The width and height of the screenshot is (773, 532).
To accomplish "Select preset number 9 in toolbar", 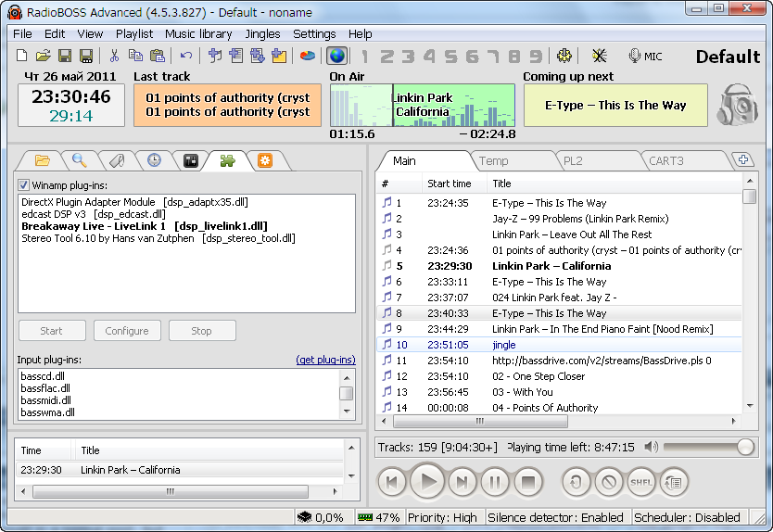I will click(536, 57).
